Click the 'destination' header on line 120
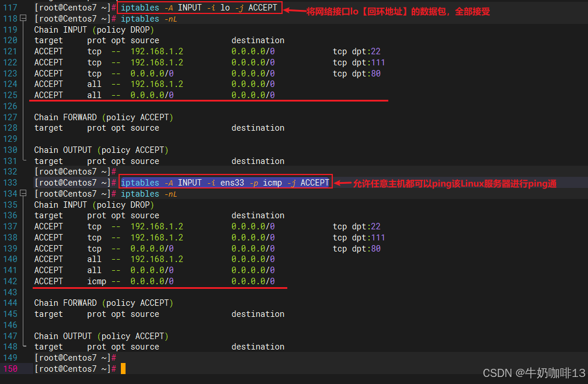 pos(258,40)
